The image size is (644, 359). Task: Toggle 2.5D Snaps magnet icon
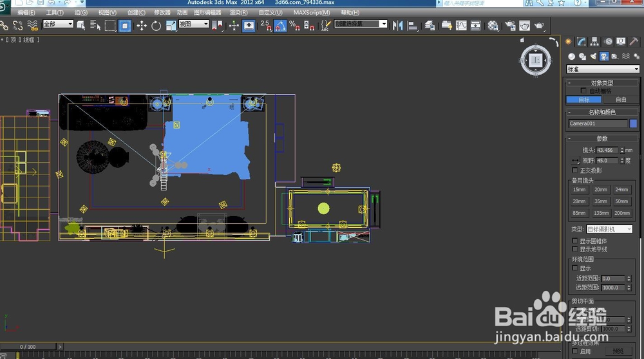click(x=266, y=26)
